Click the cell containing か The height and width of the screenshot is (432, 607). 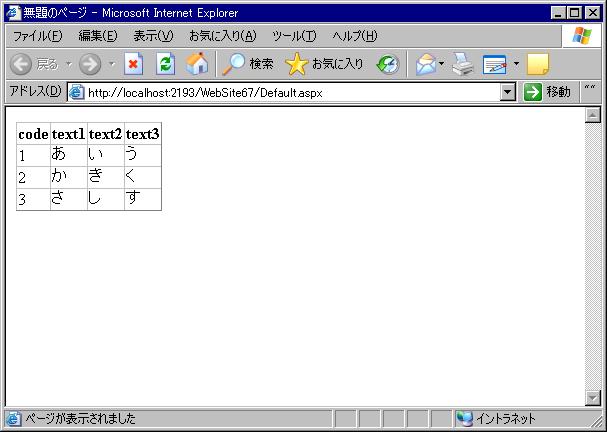(x=69, y=178)
